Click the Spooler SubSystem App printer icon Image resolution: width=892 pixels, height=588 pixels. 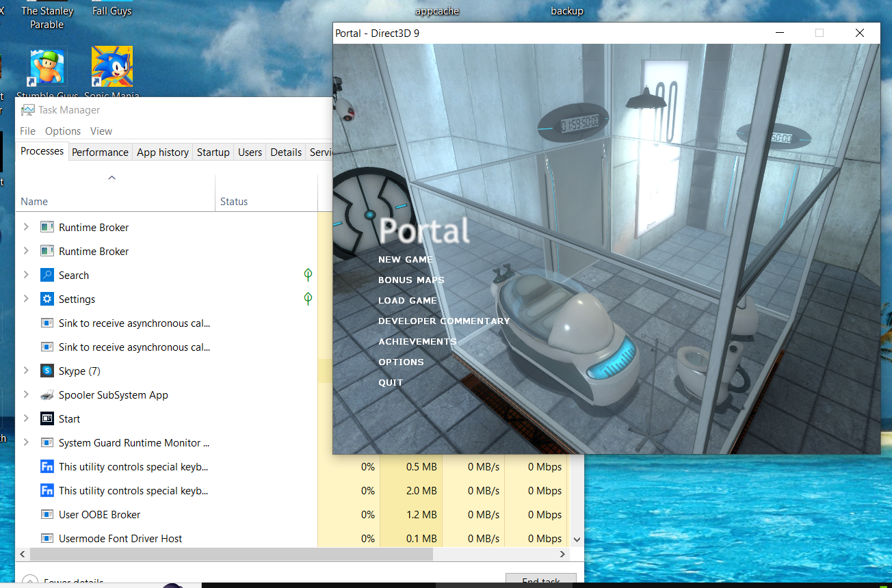click(x=47, y=395)
